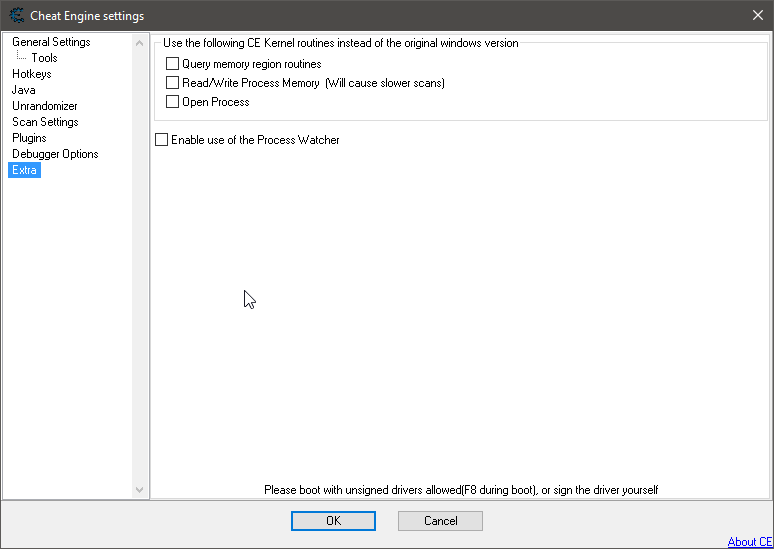
Task: Close the Cheat Engine settings dialog
Action: coord(757,15)
